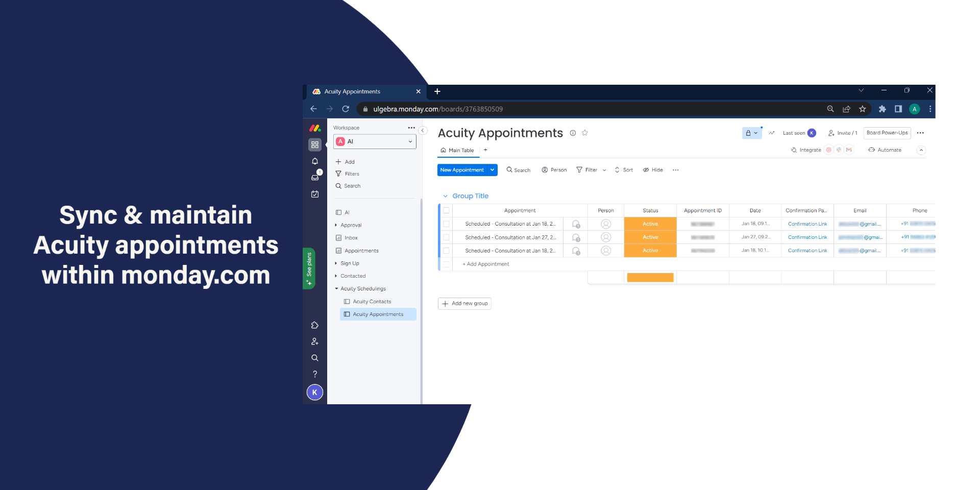This screenshot has height=490, width=980.
Task: Assign person on Jan 27 appointment row
Action: click(x=606, y=237)
